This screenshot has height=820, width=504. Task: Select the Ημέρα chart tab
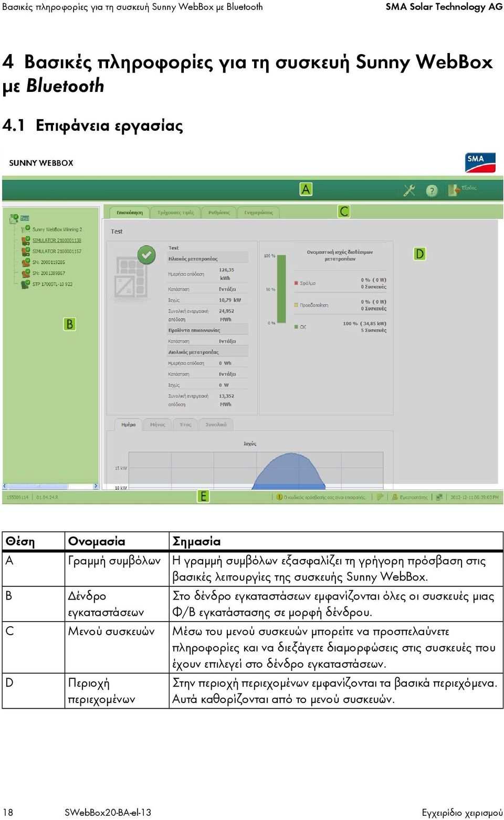129,425
